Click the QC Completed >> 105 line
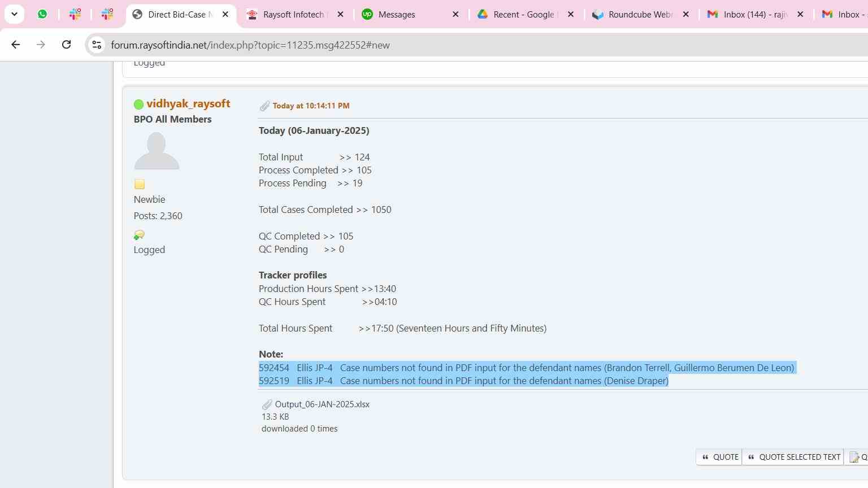868x488 pixels. tap(306, 236)
